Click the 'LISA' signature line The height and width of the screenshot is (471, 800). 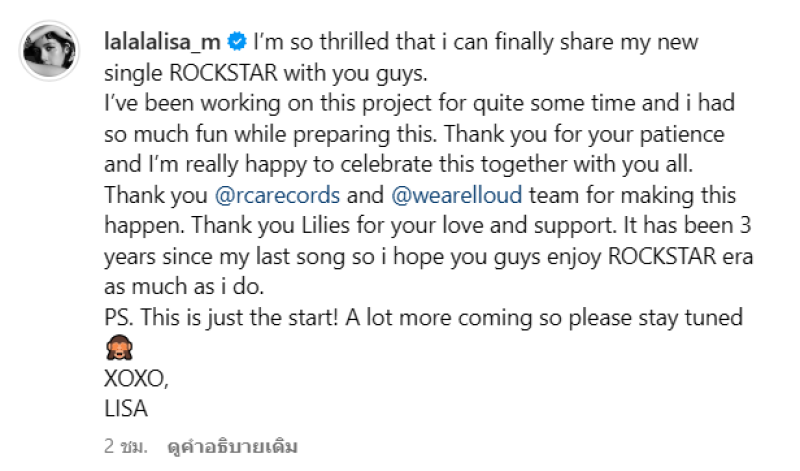[x=125, y=409]
